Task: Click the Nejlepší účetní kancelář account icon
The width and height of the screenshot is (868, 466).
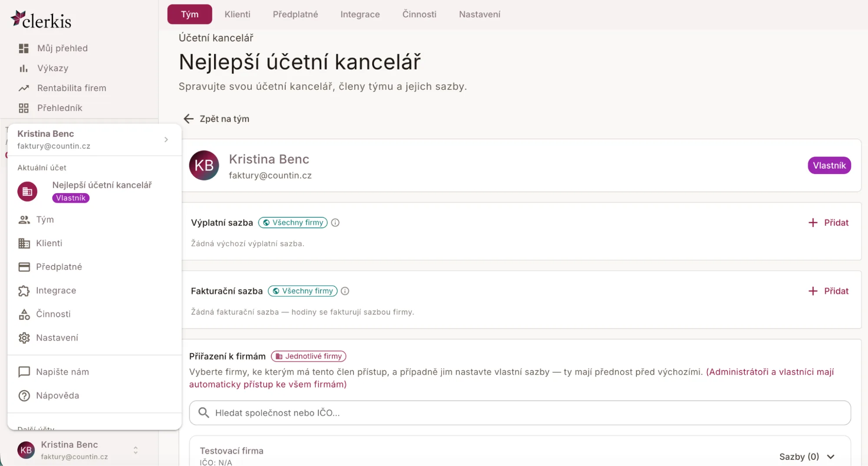Action: coord(27,191)
